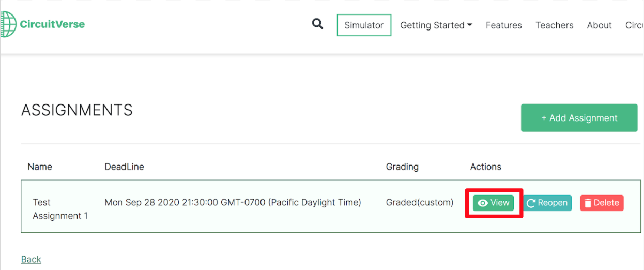Click the partially visible Circ… nav item
644x270 pixels.
pyautogui.click(x=634, y=25)
